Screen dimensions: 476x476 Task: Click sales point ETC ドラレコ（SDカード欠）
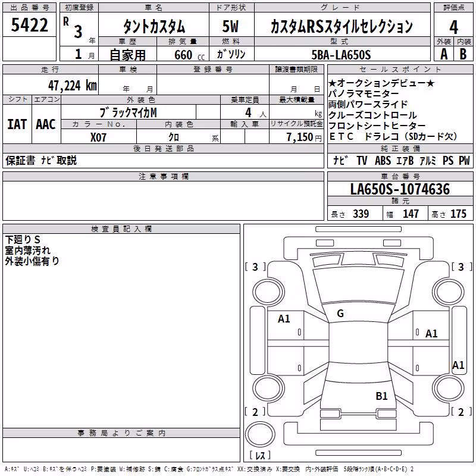point(393,136)
